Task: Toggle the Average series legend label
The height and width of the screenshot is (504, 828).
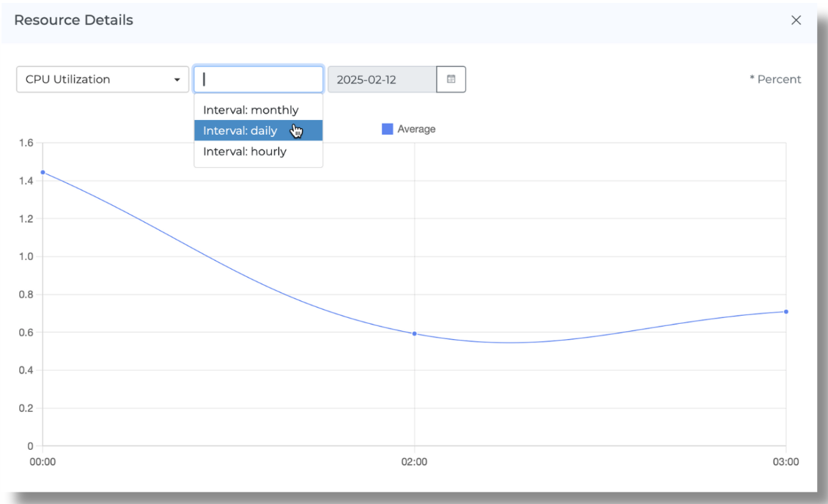Action: point(416,129)
